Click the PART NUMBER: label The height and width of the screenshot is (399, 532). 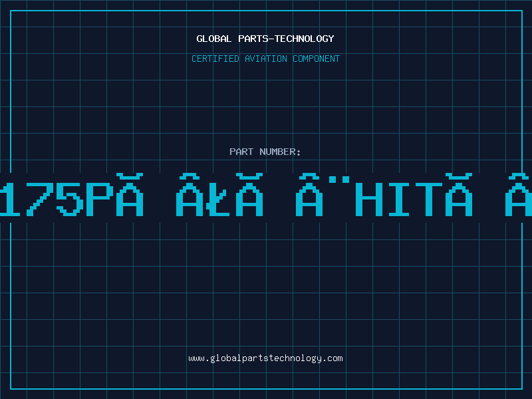coord(265,152)
